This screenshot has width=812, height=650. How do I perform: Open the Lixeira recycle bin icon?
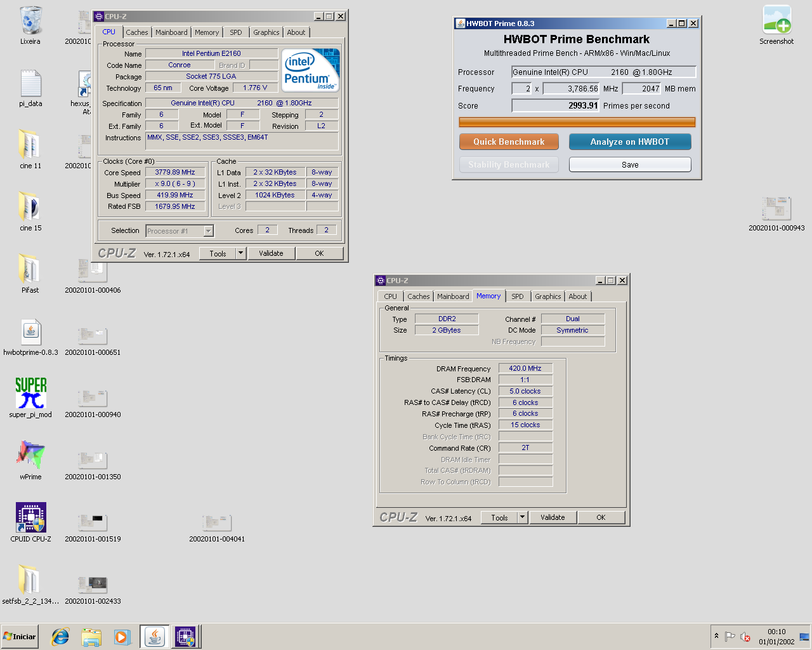click(30, 25)
